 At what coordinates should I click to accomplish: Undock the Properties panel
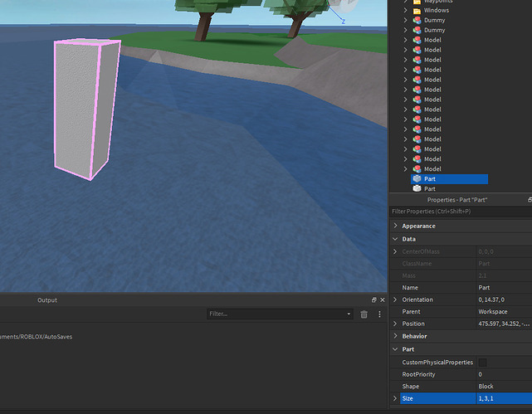(530, 200)
